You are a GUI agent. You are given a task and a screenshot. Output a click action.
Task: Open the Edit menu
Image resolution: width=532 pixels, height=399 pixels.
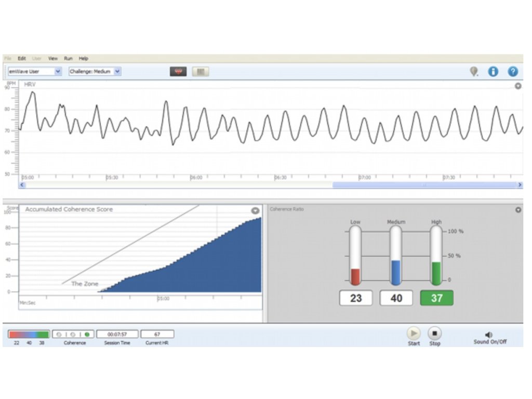click(x=22, y=58)
